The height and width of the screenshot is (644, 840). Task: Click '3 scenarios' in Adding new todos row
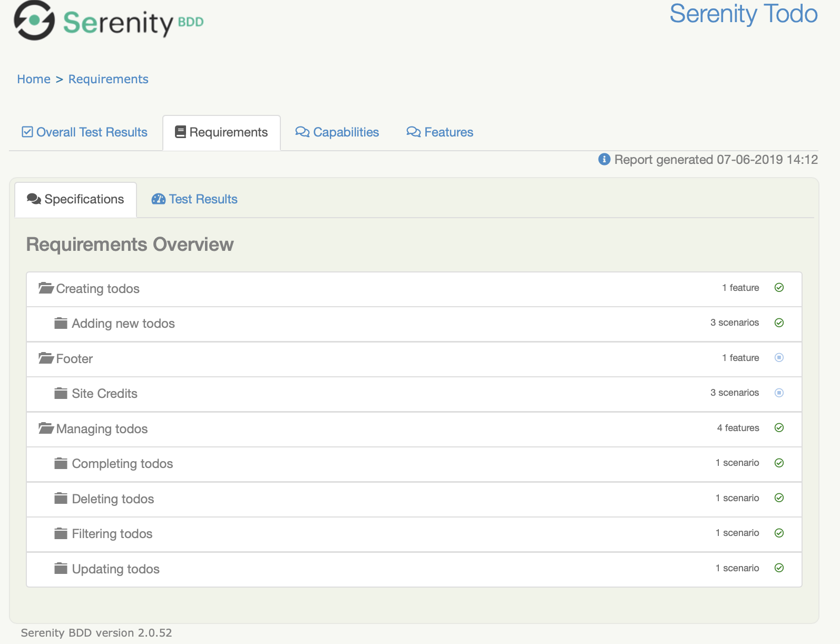coord(735,323)
